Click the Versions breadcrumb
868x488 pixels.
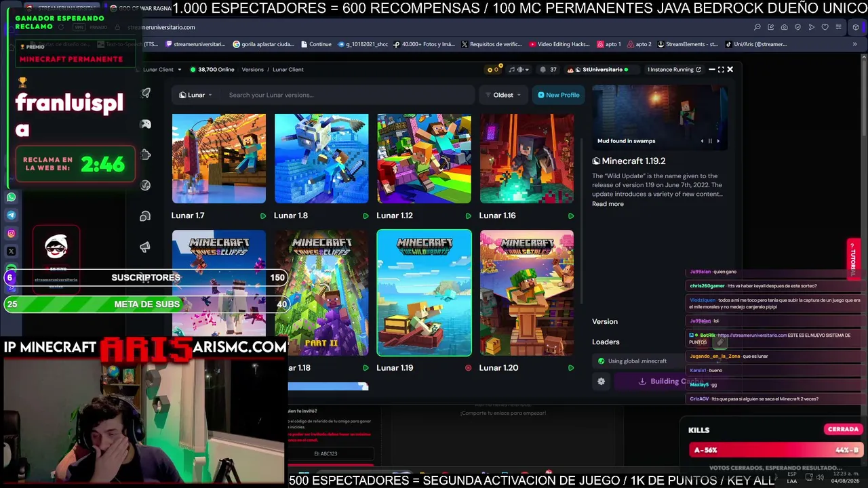tap(252, 69)
